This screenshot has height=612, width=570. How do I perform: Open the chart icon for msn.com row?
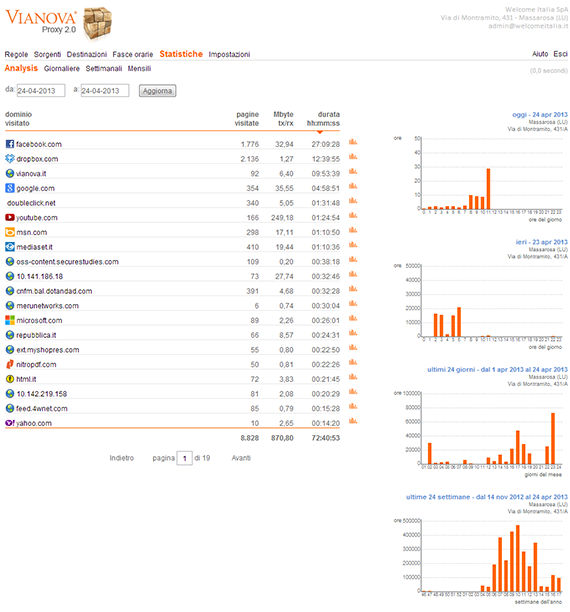point(353,230)
